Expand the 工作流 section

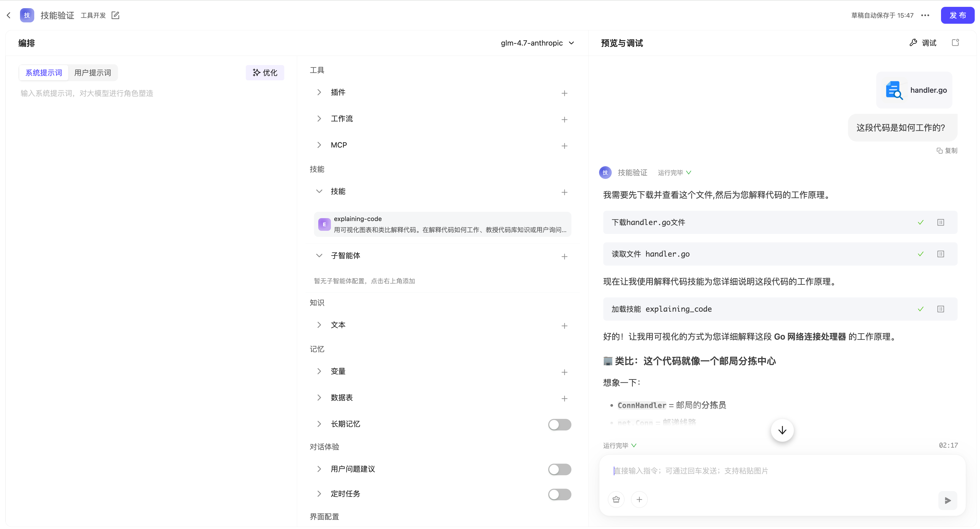[319, 119]
